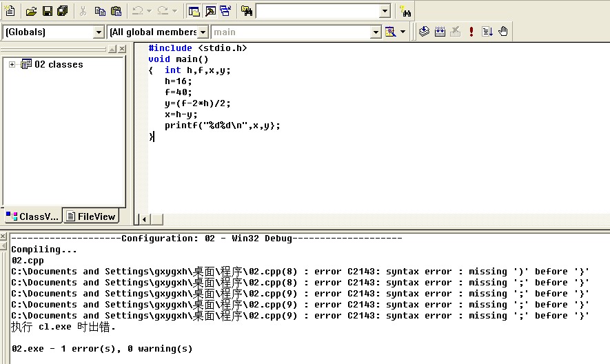This screenshot has width=610, height=364.
Task: Click the Configuration: 02 - Win32 Debug line
Action: [x=207, y=239]
